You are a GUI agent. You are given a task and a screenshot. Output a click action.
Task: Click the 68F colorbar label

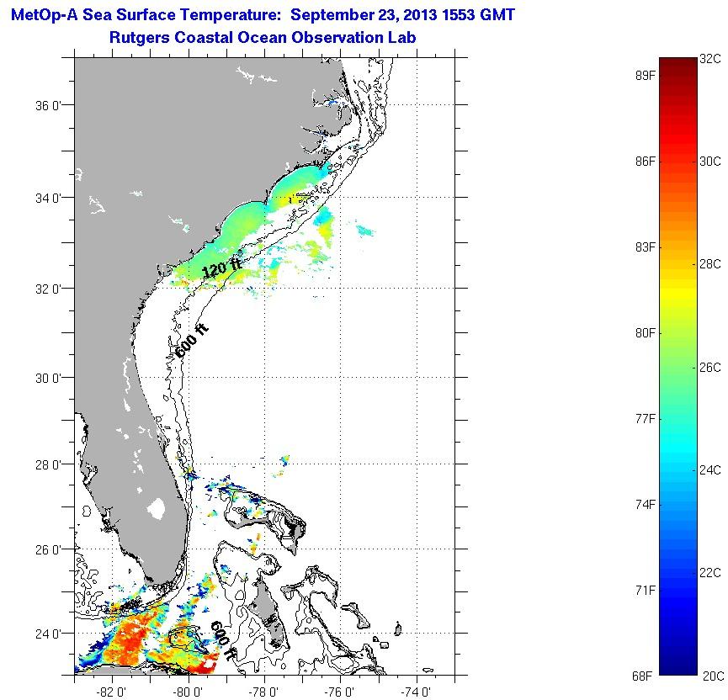(x=642, y=676)
